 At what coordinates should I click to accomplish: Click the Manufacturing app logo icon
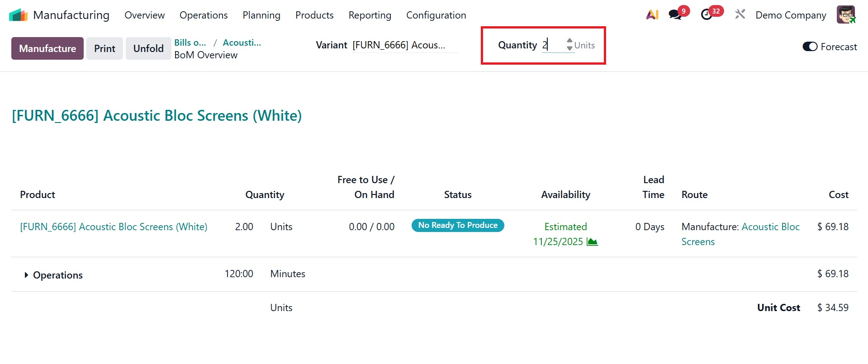click(18, 15)
